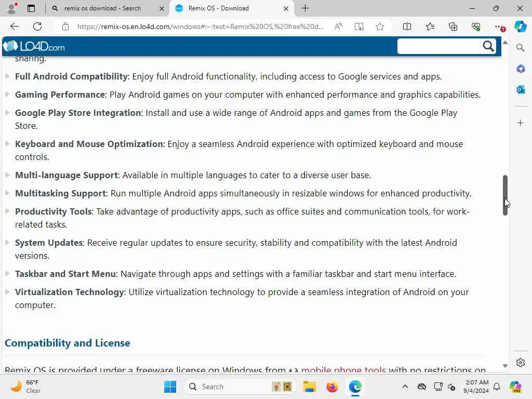Launch Firefox from the taskbar
The width and height of the screenshot is (532, 399).
332,387
